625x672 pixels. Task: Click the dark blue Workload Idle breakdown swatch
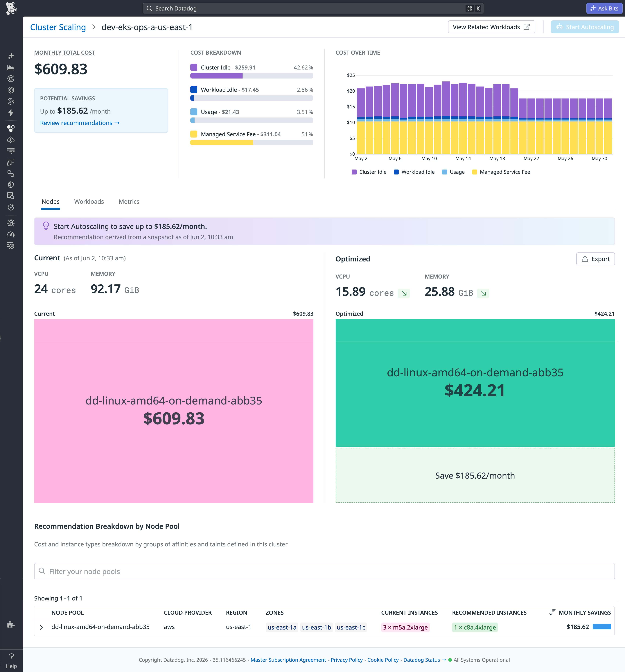[x=194, y=90]
